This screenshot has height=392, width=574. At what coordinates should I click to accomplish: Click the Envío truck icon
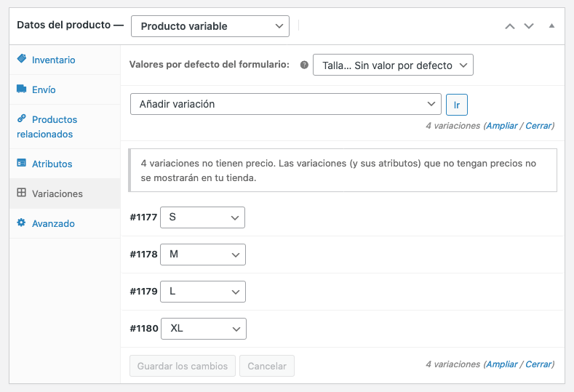coord(22,89)
